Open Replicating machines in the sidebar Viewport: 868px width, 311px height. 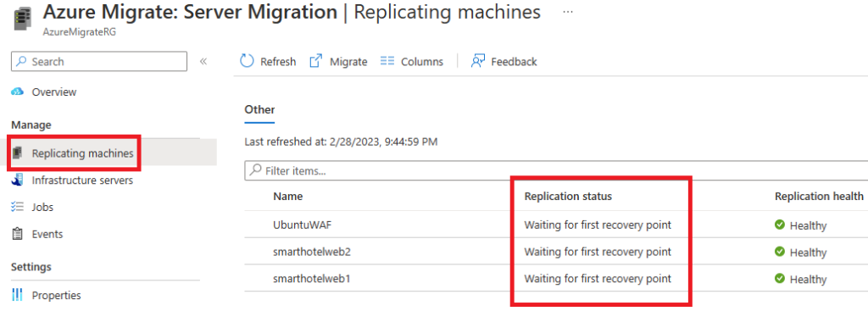(x=82, y=153)
